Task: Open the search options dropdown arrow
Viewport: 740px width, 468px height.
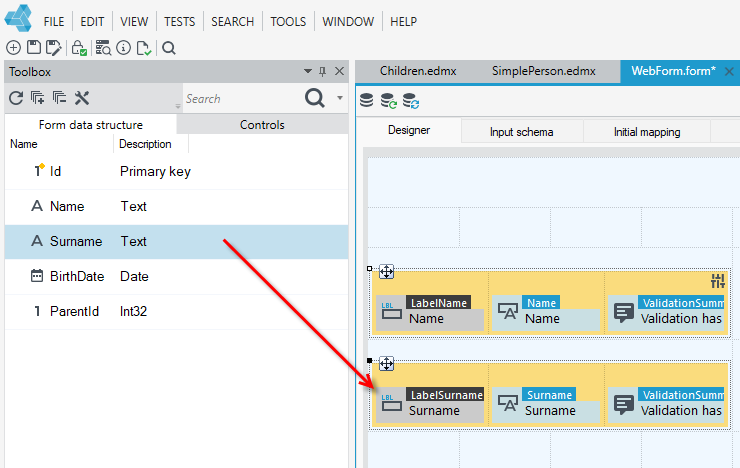Action: (340, 98)
